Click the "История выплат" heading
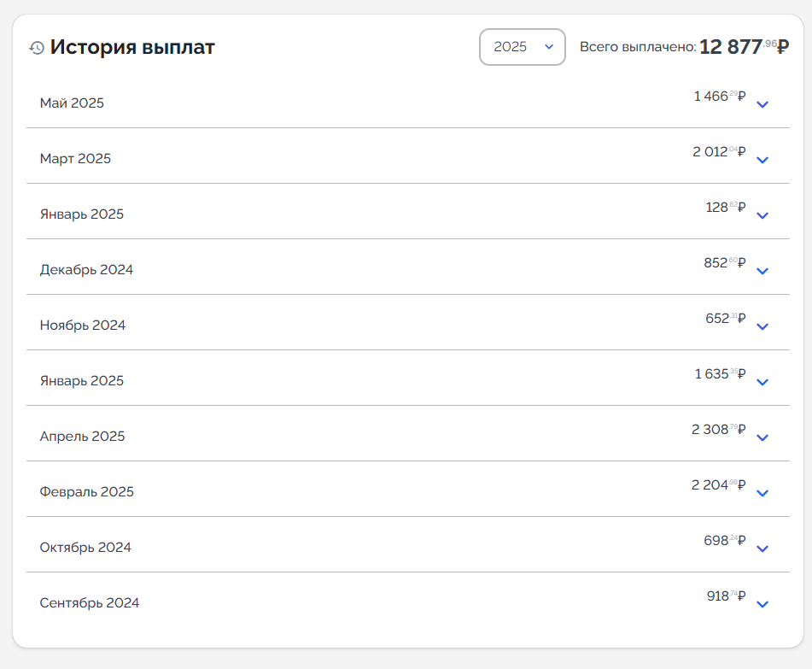The width and height of the screenshot is (812, 669). click(x=132, y=47)
